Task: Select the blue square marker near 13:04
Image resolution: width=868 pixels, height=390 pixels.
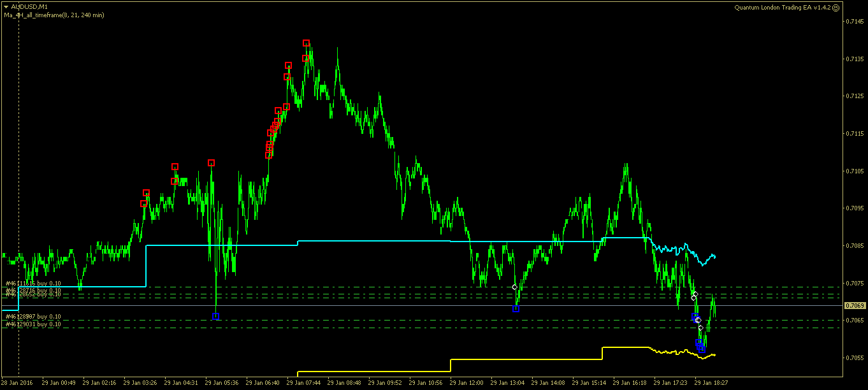Action: [x=516, y=308]
